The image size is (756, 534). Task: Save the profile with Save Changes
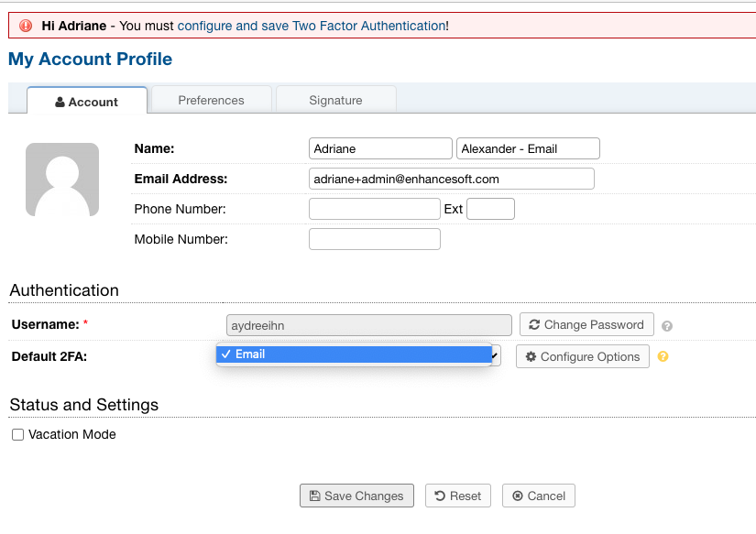click(356, 496)
